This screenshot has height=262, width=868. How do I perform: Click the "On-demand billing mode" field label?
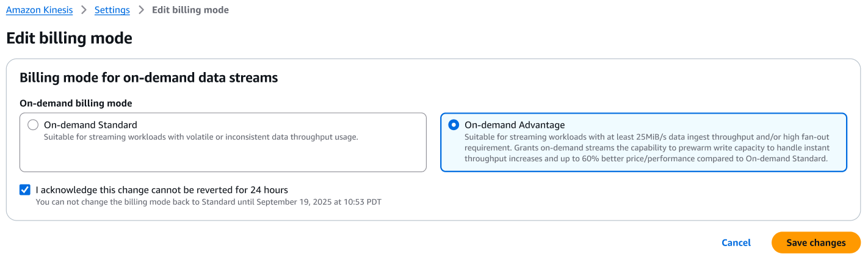[76, 104]
